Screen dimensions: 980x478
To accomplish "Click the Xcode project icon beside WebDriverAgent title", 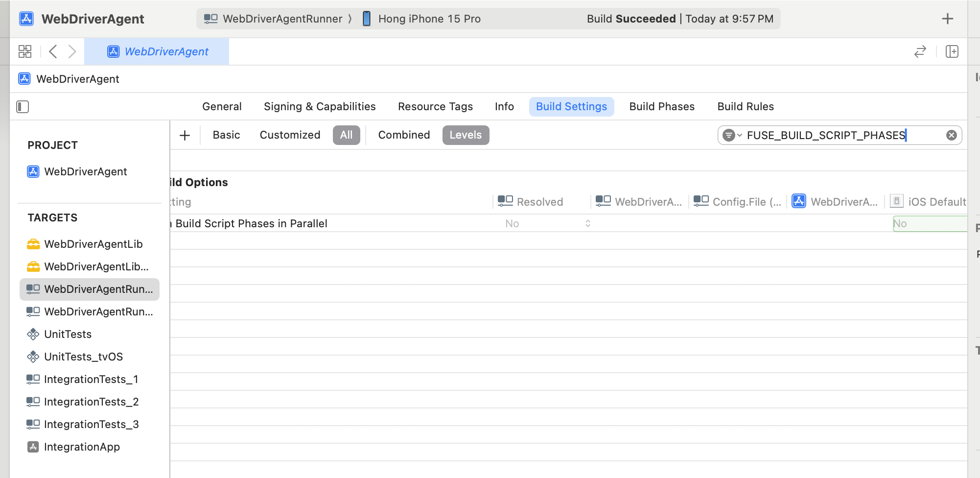I will click(26, 19).
